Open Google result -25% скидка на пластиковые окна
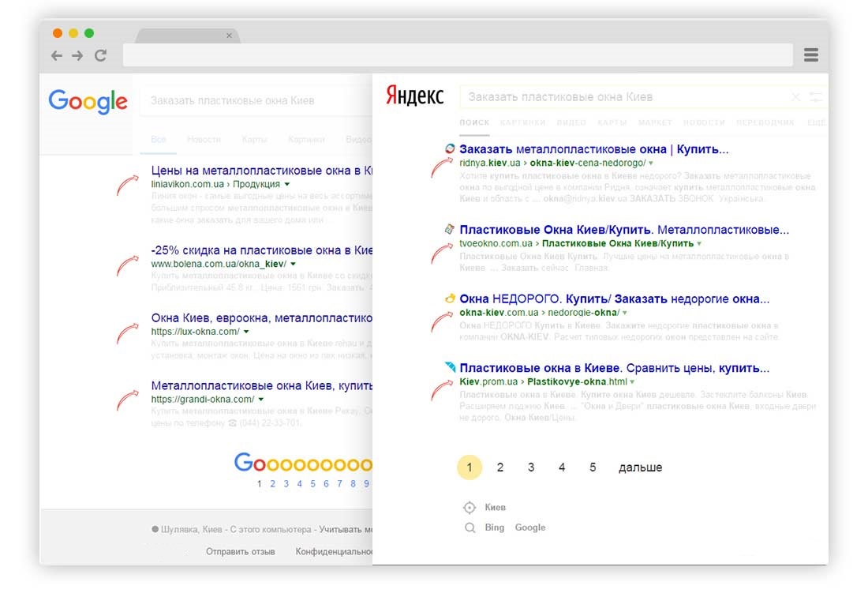This screenshot has width=868, height=612. (262, 250)
